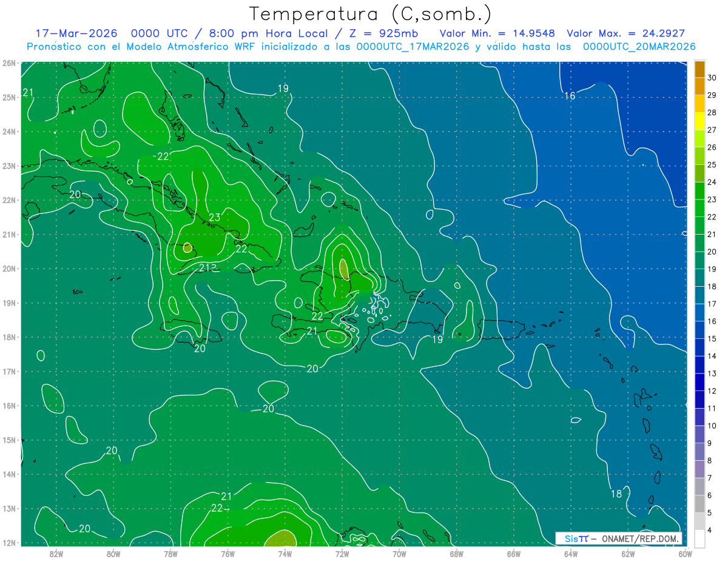
Task: Click the 0000UTC_20MAR2026 forecast end time
Action: [x=639, y=47]
